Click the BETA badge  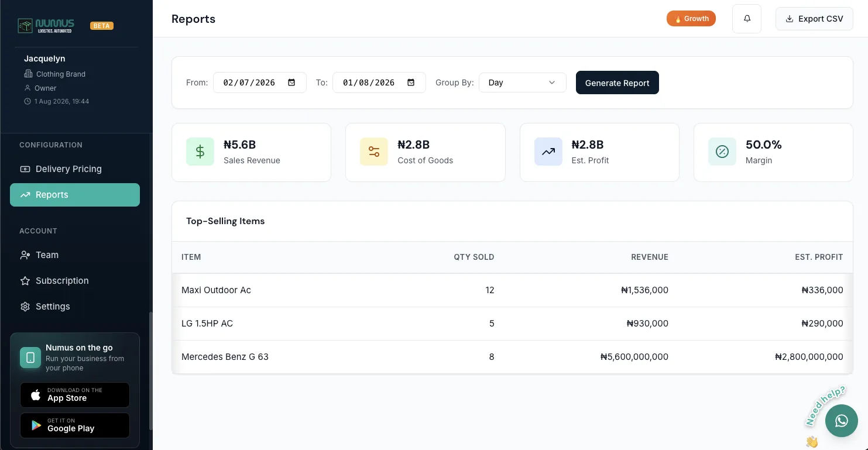point(102,26)
